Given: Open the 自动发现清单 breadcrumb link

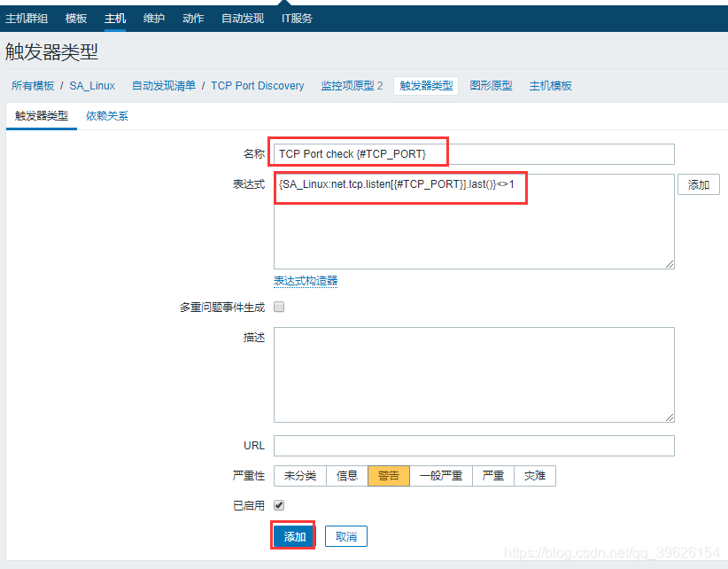Looking at the screenshot, I should tap(164, 85).
